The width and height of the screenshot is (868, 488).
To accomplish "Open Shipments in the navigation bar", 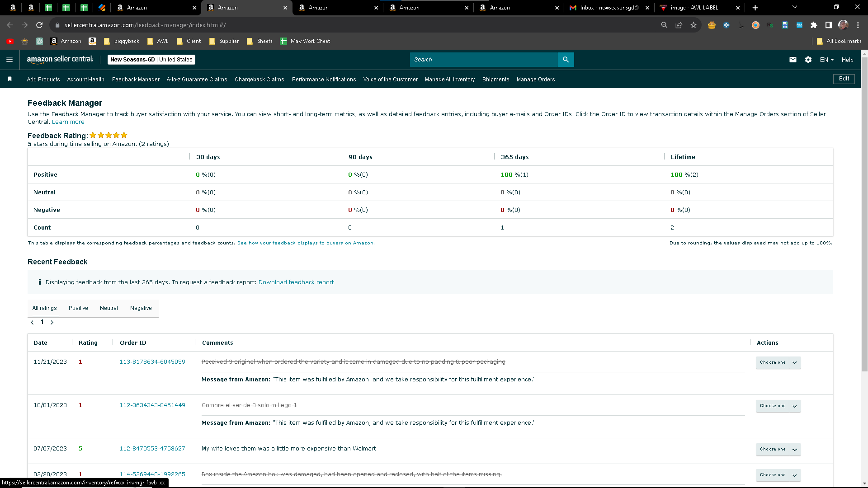I will [x=496, y=80].
